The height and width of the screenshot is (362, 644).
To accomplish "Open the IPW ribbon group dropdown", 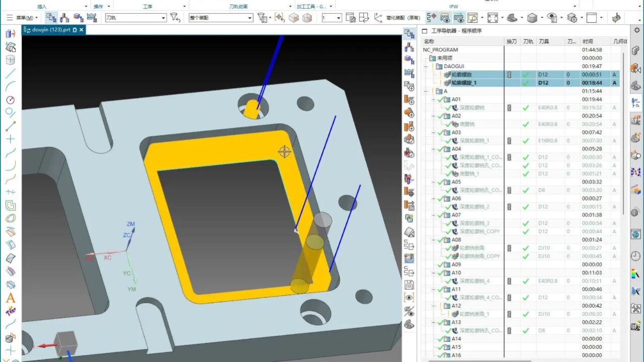I will pyautogui.click(x=575, y=7).
